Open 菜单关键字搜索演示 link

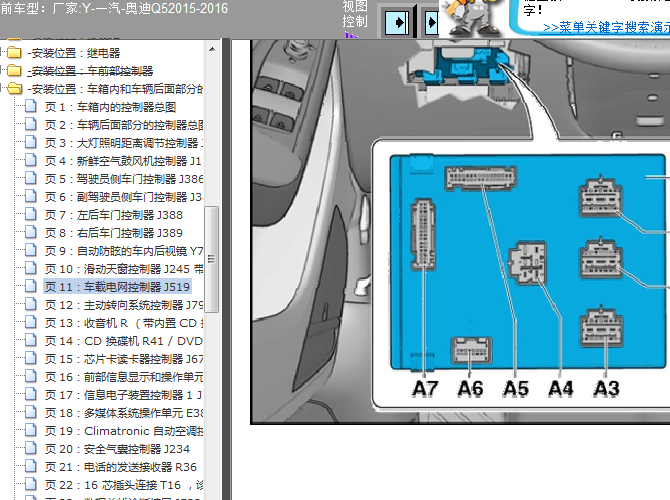[x=606, y=27]
